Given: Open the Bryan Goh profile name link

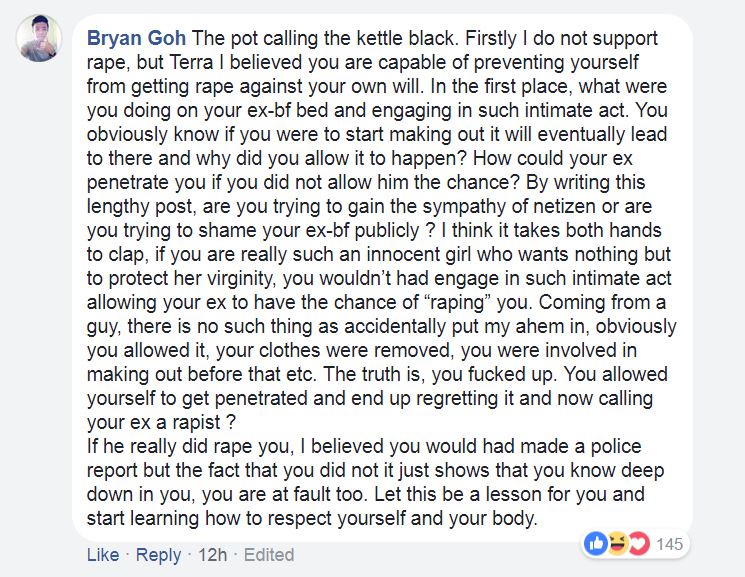Looking at the screenshot, I should [x=136, y=38].
